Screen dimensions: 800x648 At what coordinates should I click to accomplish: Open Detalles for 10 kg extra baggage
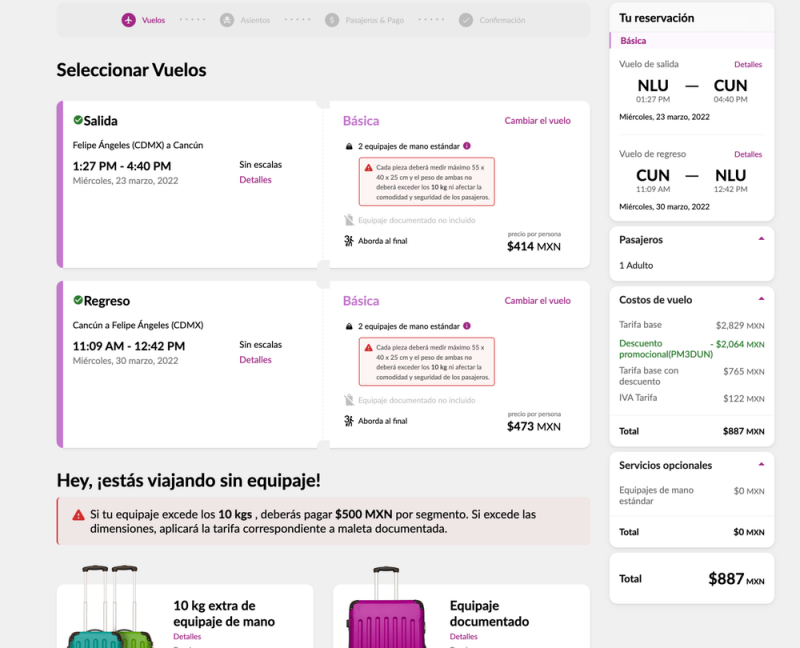click(187, 636)
